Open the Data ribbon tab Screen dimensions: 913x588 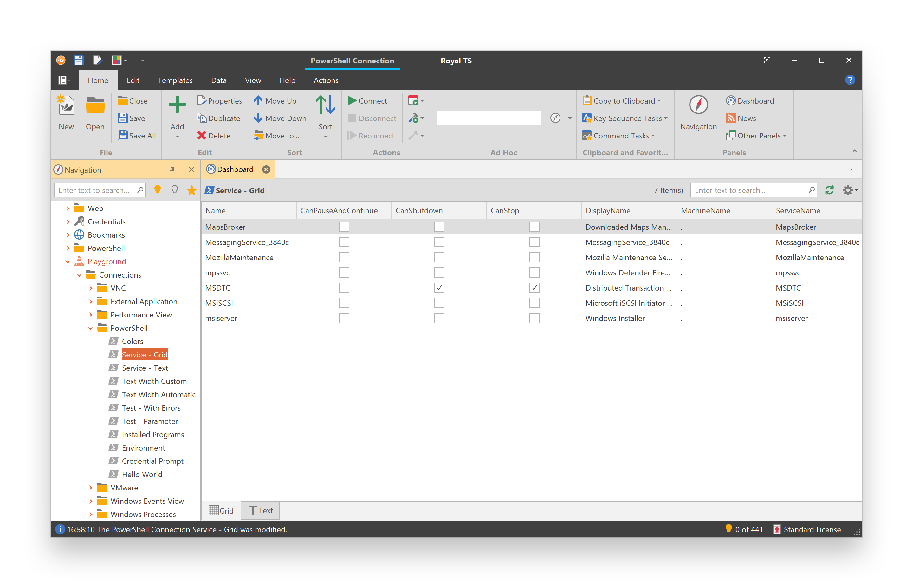pyautogui.click(x=218, y=80)
